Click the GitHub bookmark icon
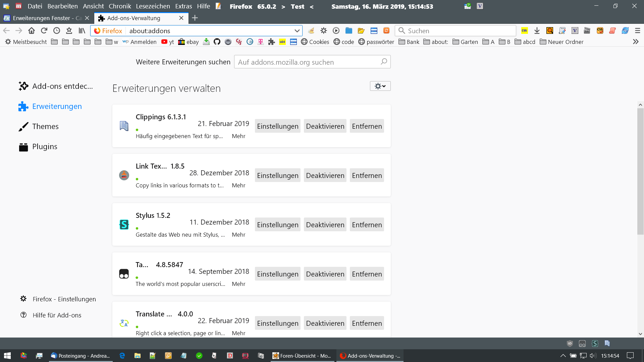 217,42
